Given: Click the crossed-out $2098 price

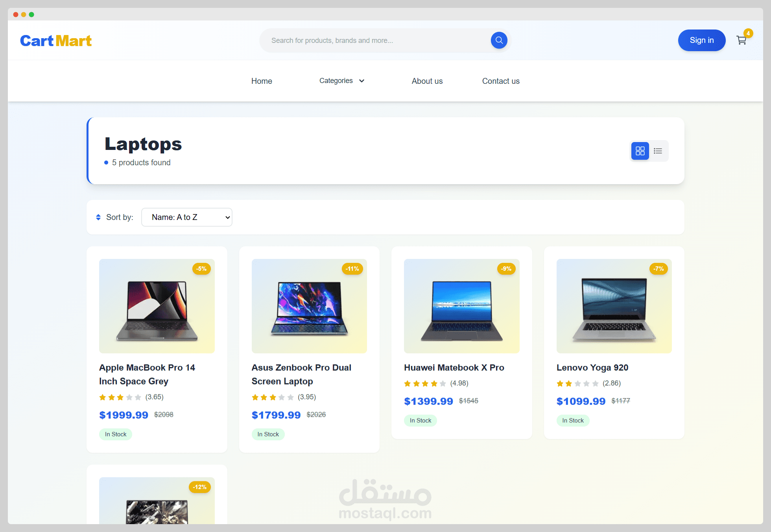Looking at the screenshot, I should (164, 415).
